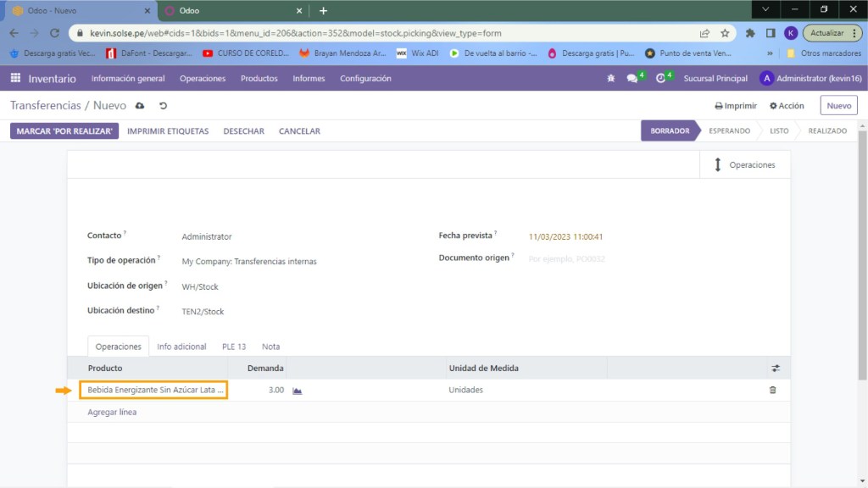This screenshot has height=488, width=868.
Task: Open the debug bug icon in navbar
Action: pyautogui.click(x=610, y=79)
